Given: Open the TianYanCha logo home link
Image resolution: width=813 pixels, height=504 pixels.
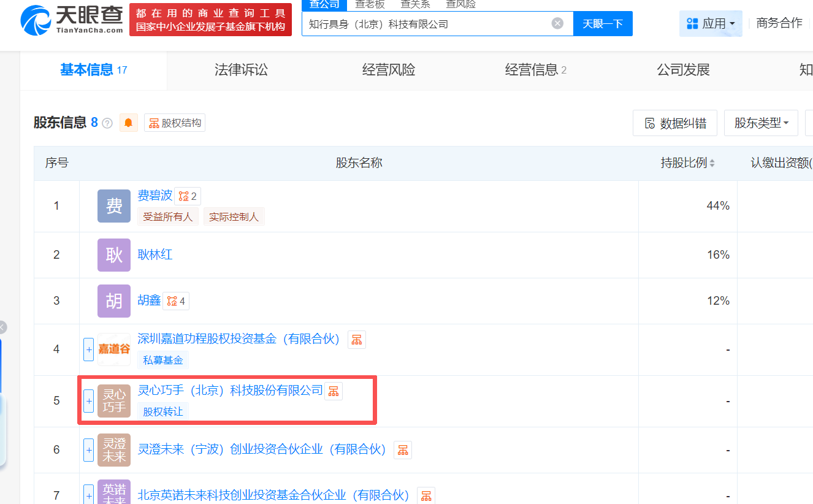Looking at the screenshot, I should point(72,20).
